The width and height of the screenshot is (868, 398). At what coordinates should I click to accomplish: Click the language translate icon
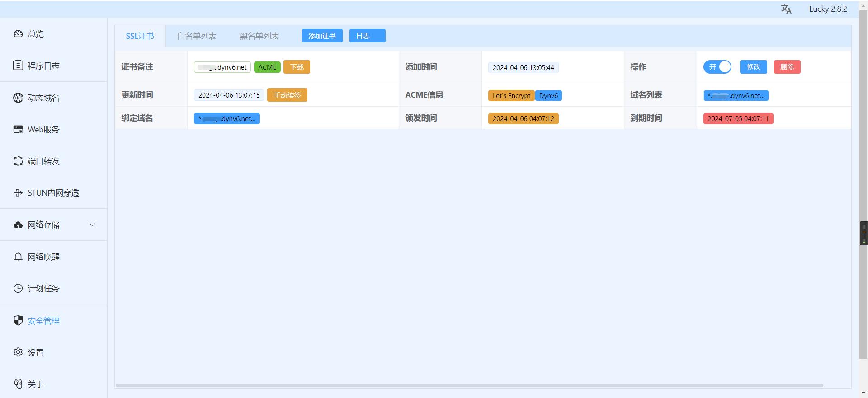point(786,9)
